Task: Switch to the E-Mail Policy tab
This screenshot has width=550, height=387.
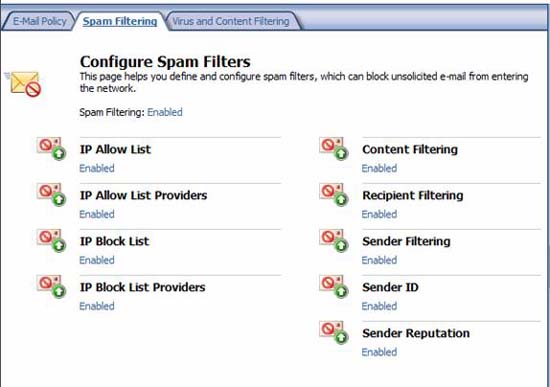Action: click(39, 21)
